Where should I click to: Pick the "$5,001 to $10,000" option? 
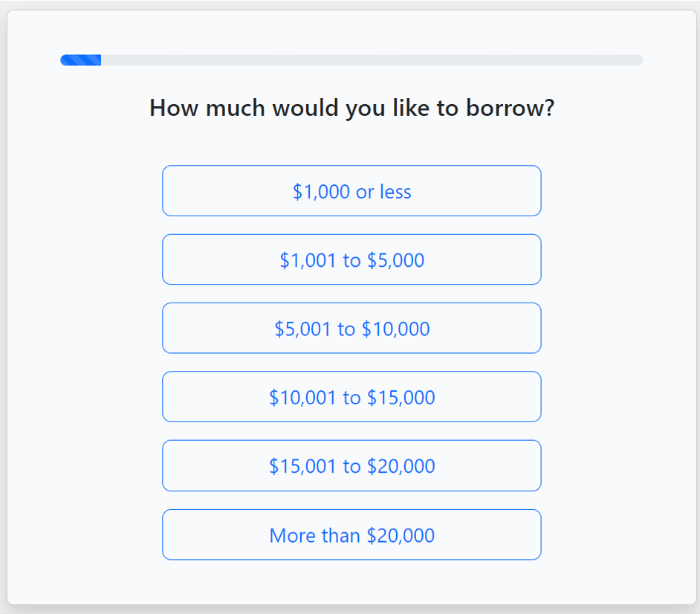pos(351,328)
